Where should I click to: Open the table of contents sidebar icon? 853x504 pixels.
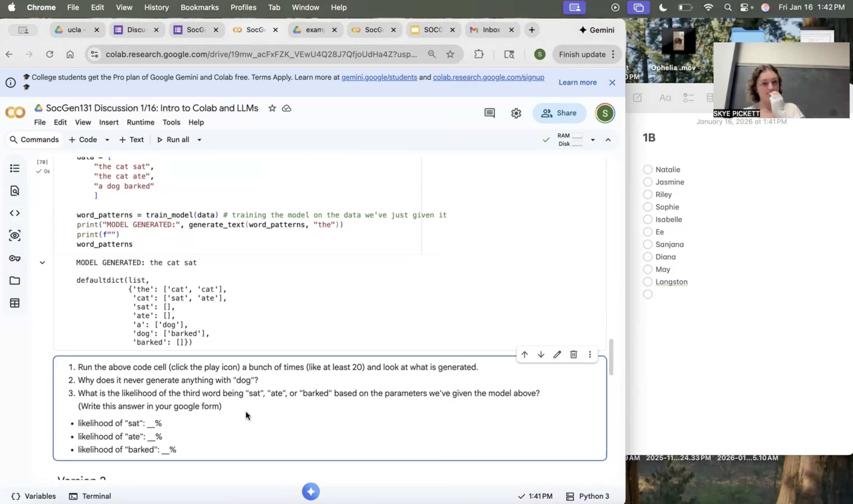15,168
